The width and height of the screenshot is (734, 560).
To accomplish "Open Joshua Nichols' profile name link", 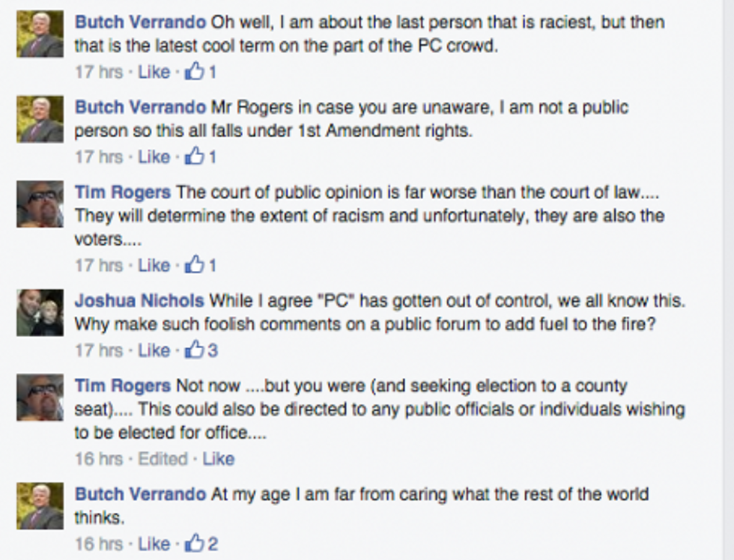I will pos(139,300).
